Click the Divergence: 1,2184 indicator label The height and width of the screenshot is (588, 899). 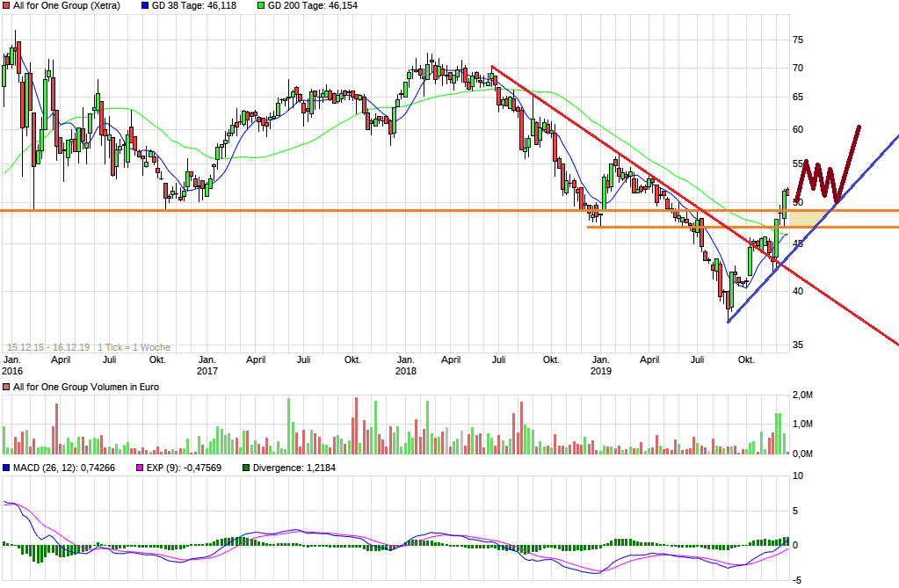point(295,468)
